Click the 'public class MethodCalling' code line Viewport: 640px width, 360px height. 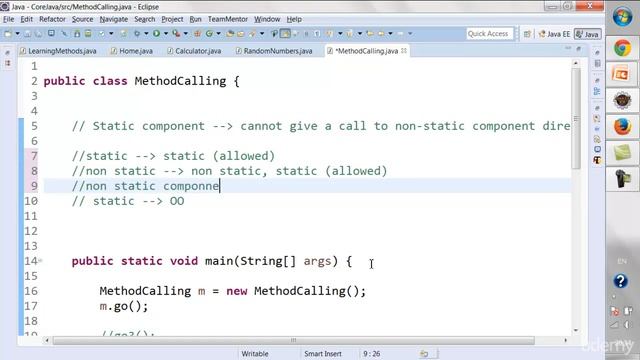pyautogui.click(x=141, y=81)
